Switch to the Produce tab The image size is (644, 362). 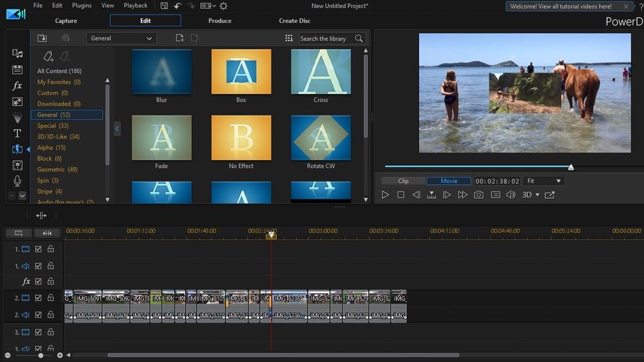point(220,21)
